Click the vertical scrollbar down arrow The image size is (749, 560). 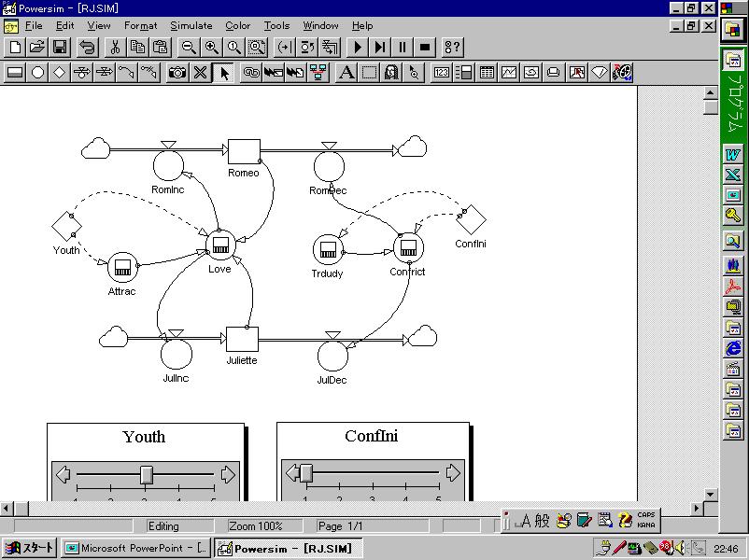711,495
